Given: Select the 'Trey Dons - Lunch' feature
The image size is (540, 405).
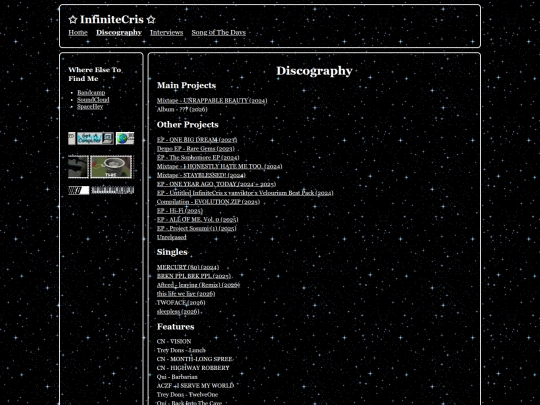Looking at the screenshot, I should [x=181, y=350].
